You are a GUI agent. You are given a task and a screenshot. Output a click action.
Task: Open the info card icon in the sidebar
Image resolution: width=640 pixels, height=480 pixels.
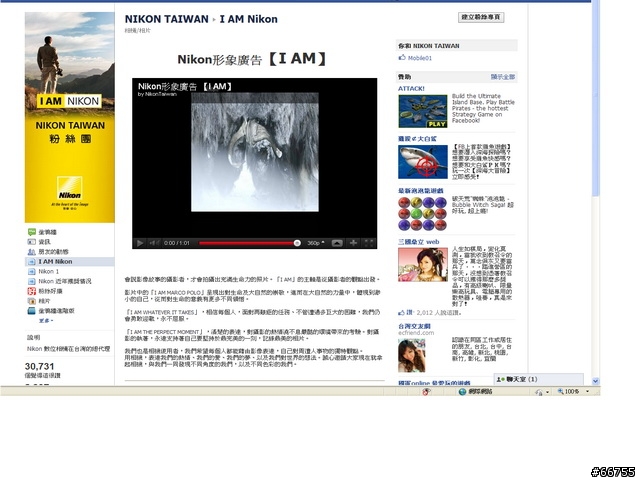coord(31,242)
